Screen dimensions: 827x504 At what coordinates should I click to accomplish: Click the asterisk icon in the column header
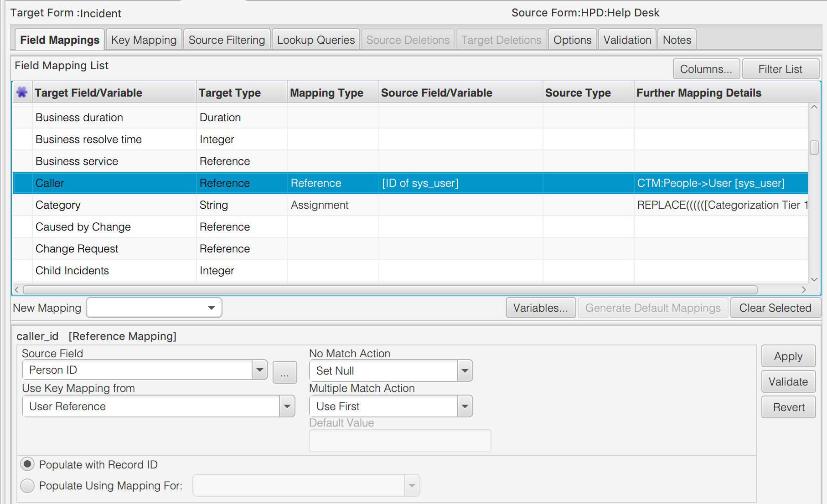tap(21, 92)
